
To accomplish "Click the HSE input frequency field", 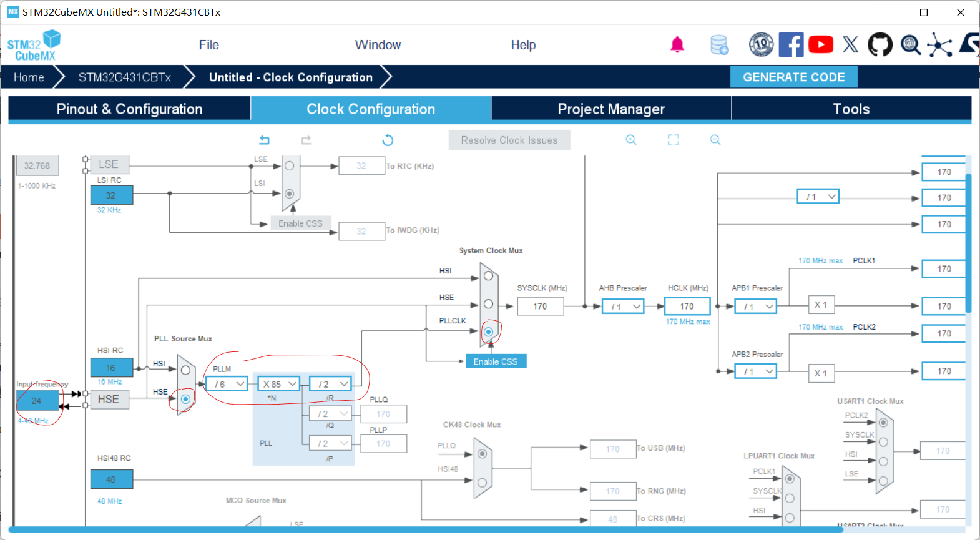I will tap(37, 401).
